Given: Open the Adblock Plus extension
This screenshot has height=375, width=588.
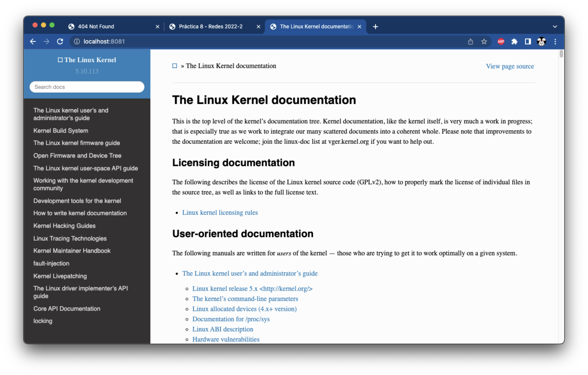Looking at the screenshot, I should pos(501,42).
